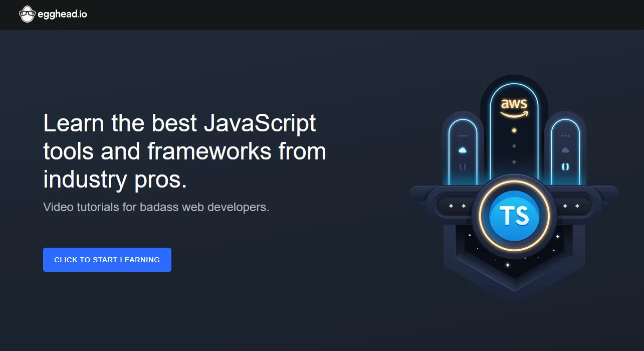Click the three dots atop the left capsule

462,136
